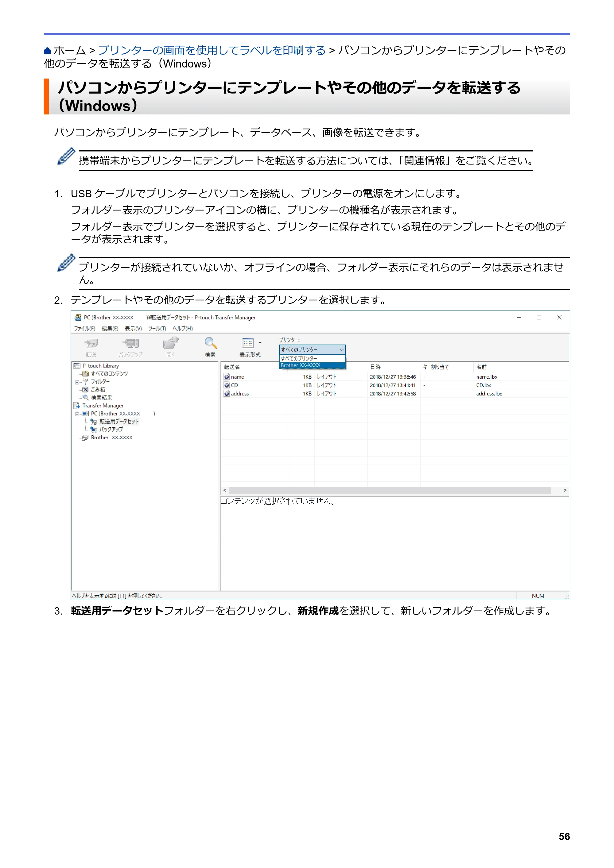The height and width of the screenshot is (868, 614).
Task: Follow the プリンターの画面を使用してラベルを印刷する breadcrumb link
Action: pyautogui.click(x=212, y=50)
